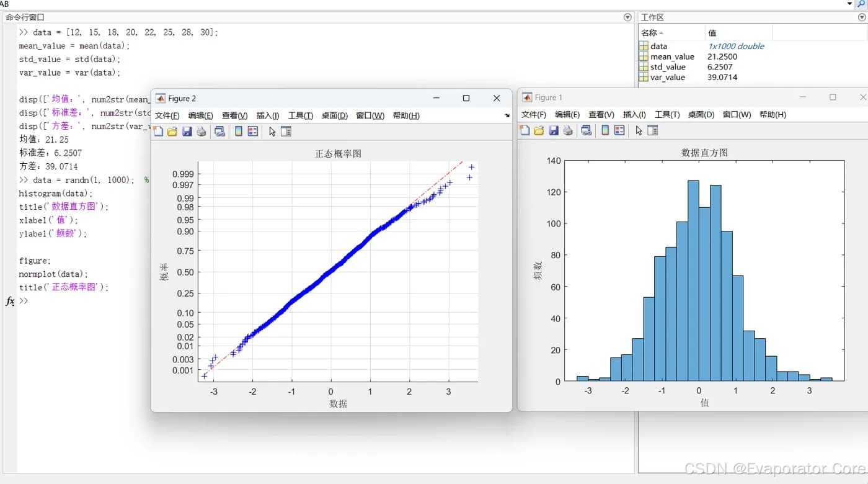The width and height of the screenshot is (868, 484).
Task: Click x-axis label '数据' in Figure 2
Action: point(338,403)
